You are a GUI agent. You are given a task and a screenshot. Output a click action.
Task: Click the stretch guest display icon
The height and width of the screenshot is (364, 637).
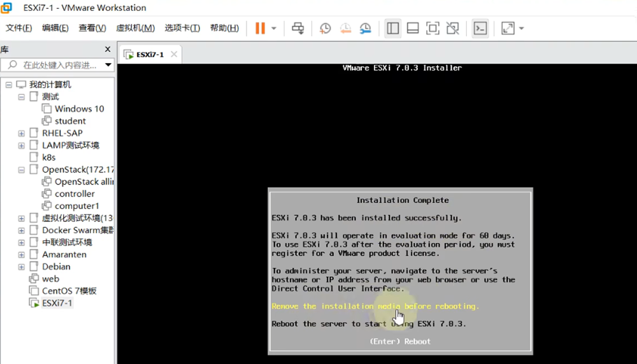pyautogui.click(x=508, y=28)
